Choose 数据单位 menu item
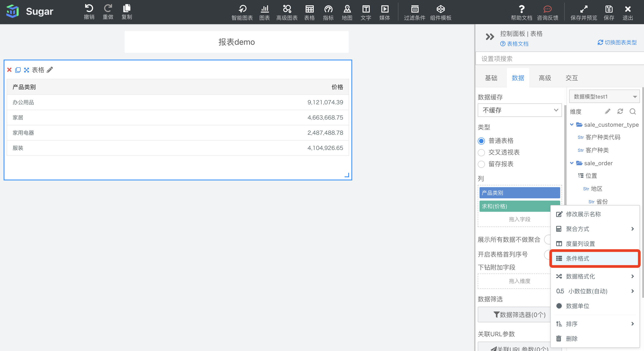 click(x=595, y=306)
